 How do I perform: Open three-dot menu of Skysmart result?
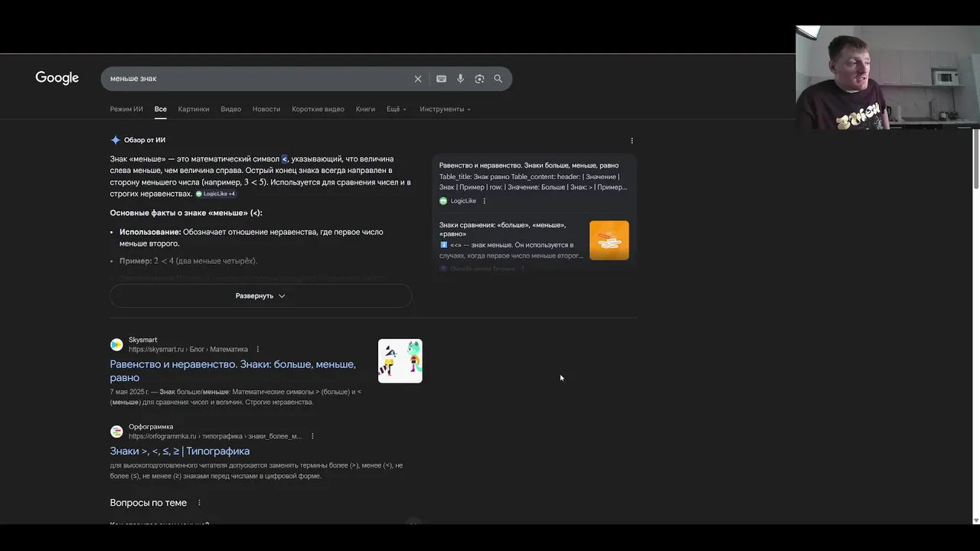tap(257, 350)
